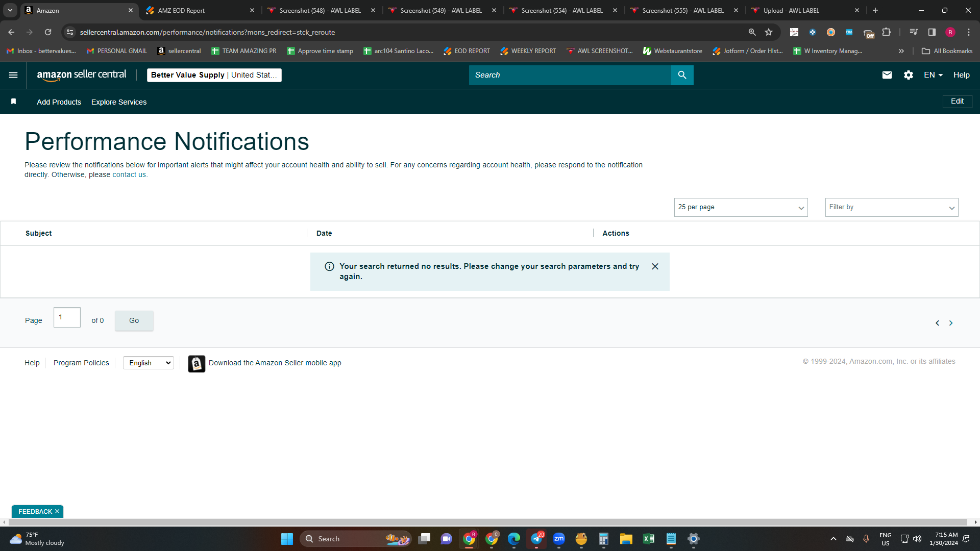Screen dimensions: 980x551
Task: Open Microsoft Edge from the taskbar
Action: 514,539
